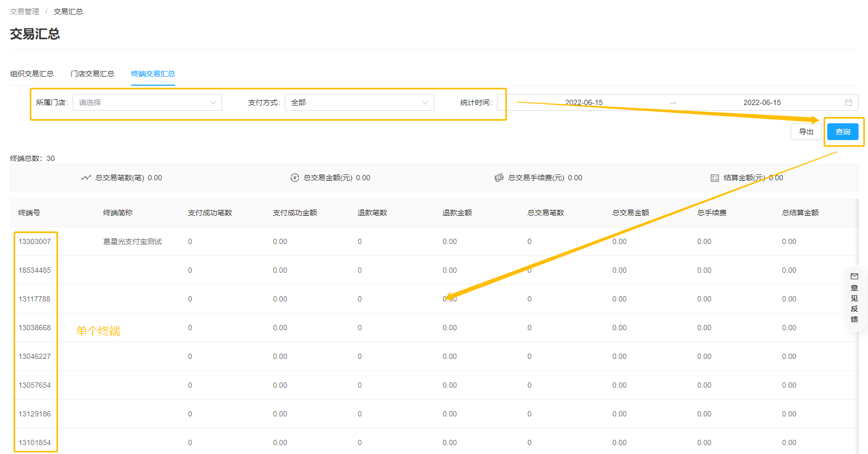This screenshot has height=454, width=868.
Task: Select terminal number 13129186
Action: point(34,414)
